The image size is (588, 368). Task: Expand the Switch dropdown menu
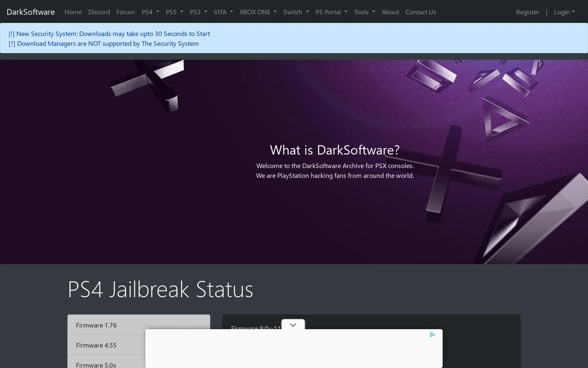(296, 12)
